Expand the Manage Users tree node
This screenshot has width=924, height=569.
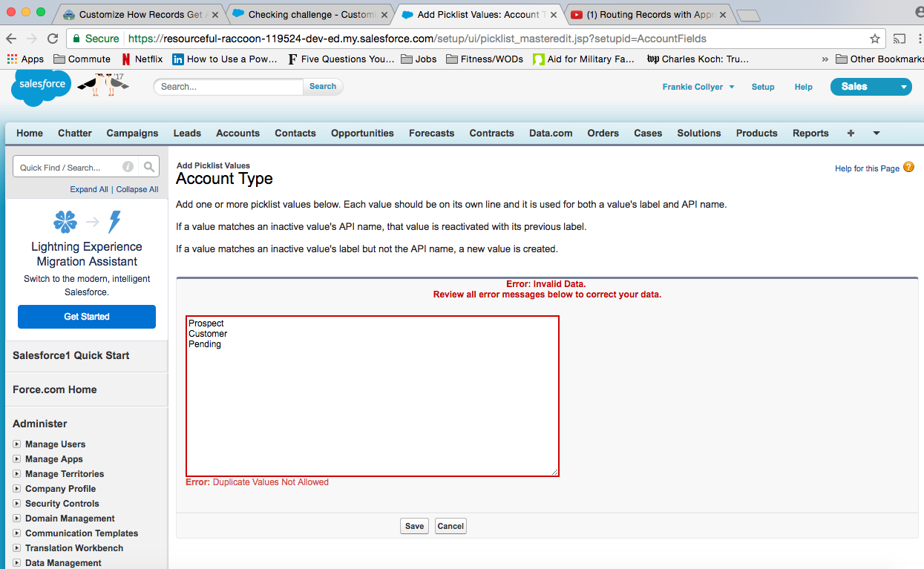[x=16, y=444]
